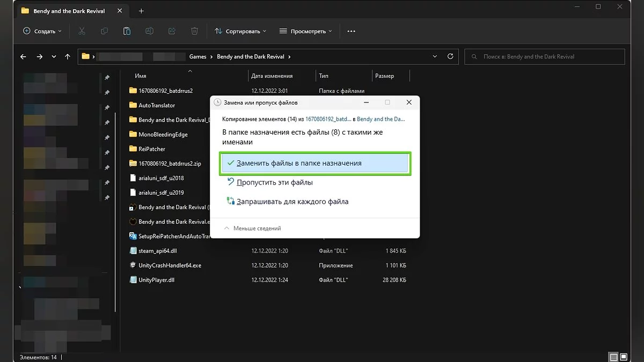Click the Share icon in toolbar
Screen dimensions: 644x362
pyautogui.click(x=172, y=31)
